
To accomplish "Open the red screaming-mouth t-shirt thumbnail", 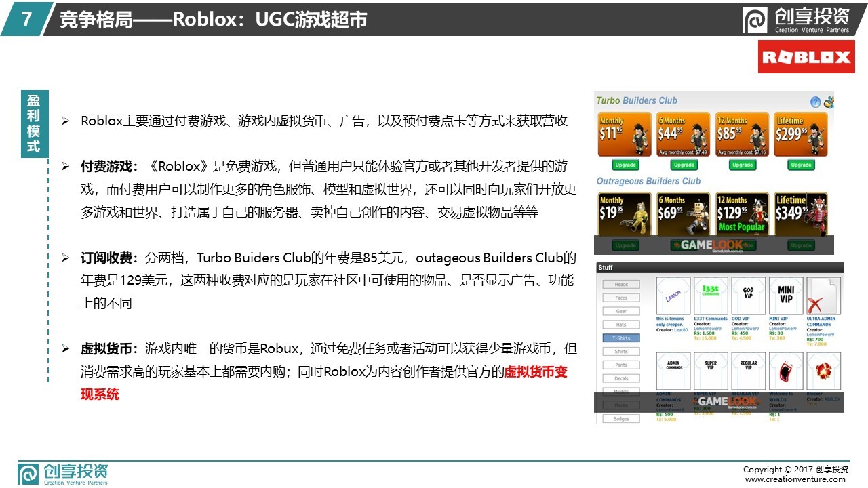I will point(786,371).
